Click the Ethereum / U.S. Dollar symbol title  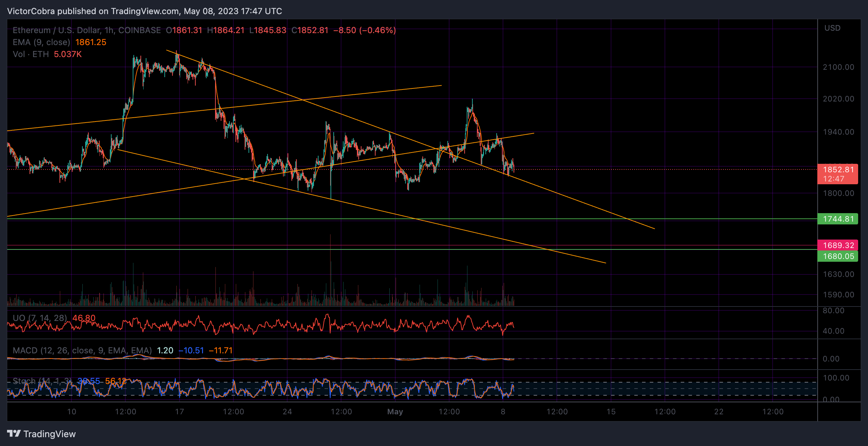[87, 30]
